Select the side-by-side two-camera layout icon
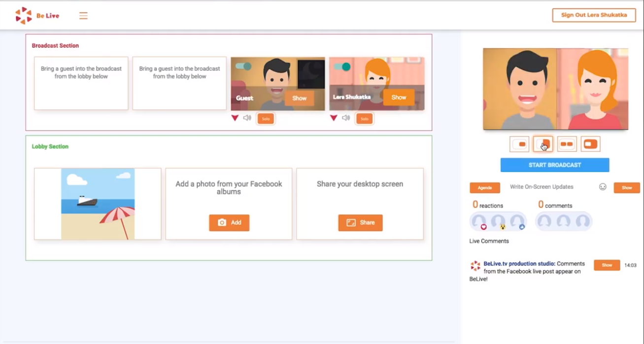 (x=567, y=144)
